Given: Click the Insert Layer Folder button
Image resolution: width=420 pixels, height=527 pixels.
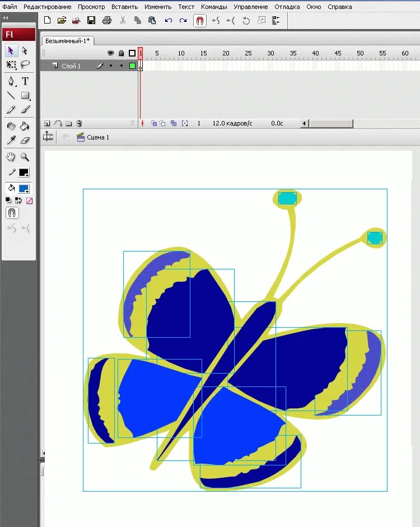Looking at the screenshot, I should pyautogui.click(x=68, y=123).
